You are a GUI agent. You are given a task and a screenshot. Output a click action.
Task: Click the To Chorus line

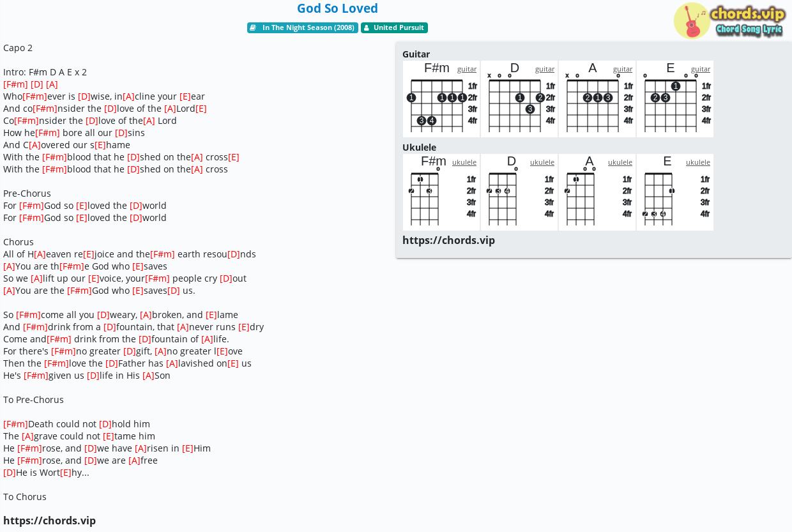point(25,497)
